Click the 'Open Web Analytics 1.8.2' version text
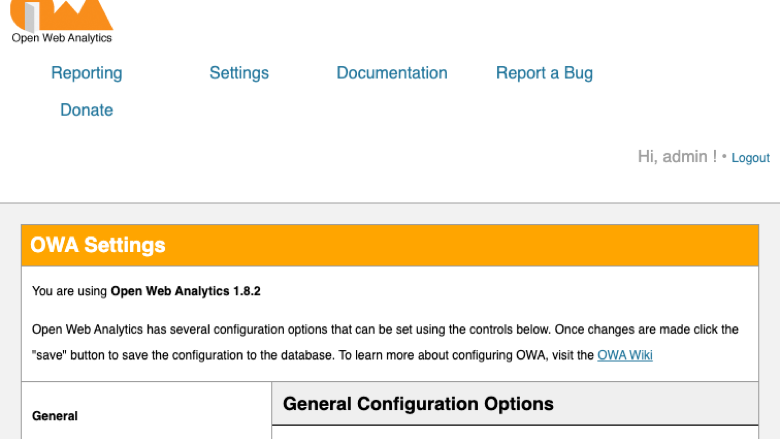Image resolution: width=780 pixels, height=439 pixels. [x=186, y=291]
